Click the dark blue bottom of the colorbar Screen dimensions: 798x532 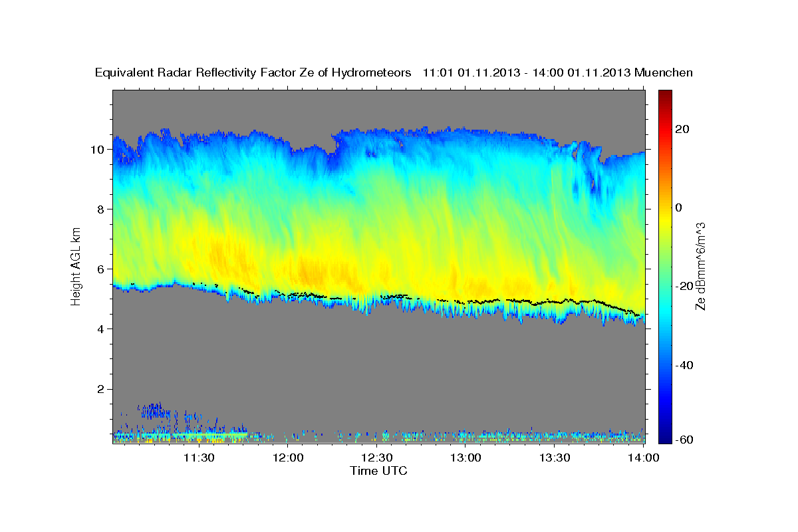[x=664, y=436]
